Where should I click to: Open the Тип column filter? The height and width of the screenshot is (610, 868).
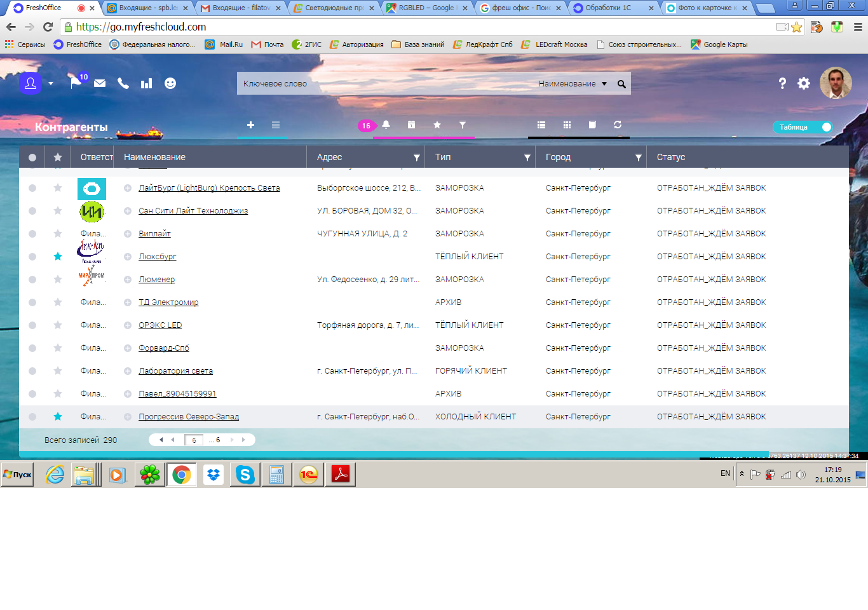pyautogui.click(x=527, y=158)
